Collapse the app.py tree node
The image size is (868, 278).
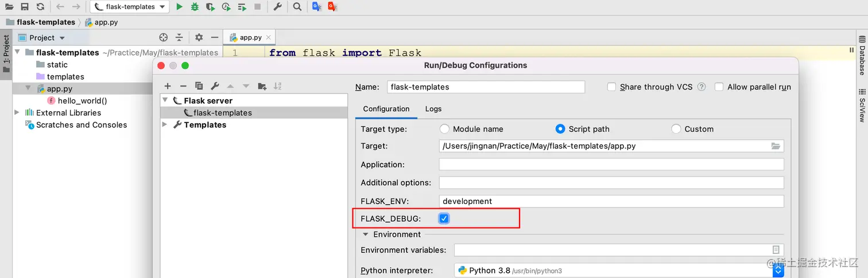point(28,89)
